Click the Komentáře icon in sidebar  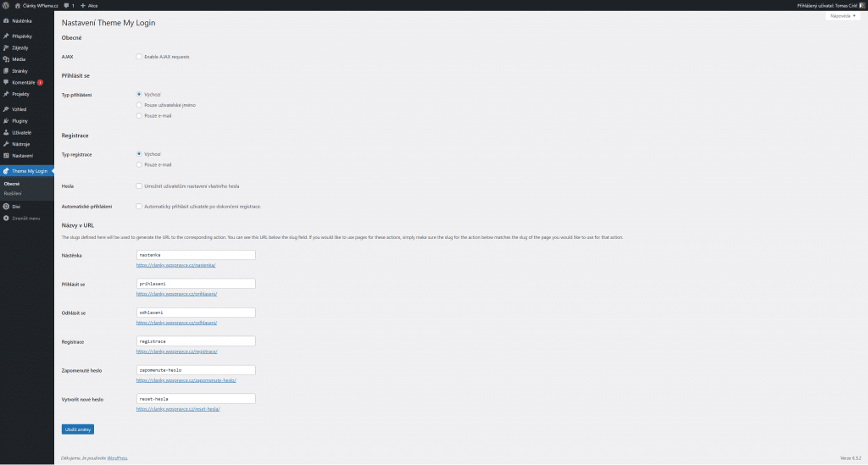[6, 82]
